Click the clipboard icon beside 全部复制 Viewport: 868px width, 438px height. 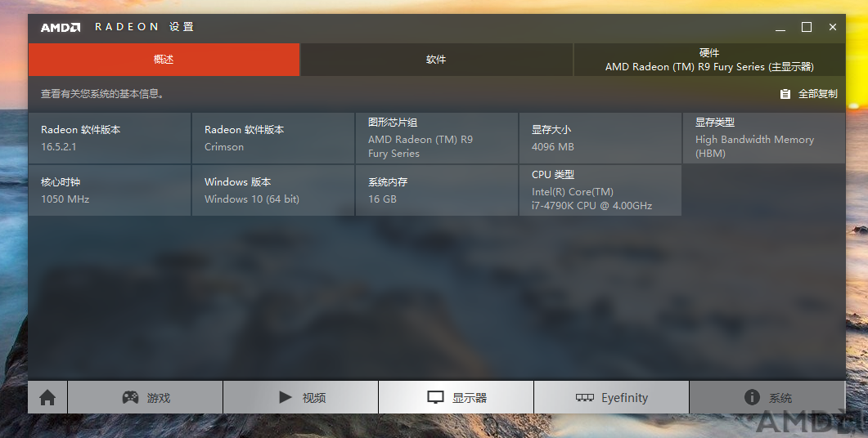click(785, 94)
